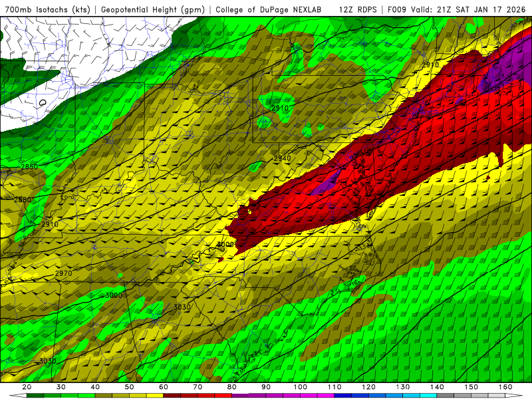
Task: Click the dark blue swatch right of 110
Action: [343, 396]
